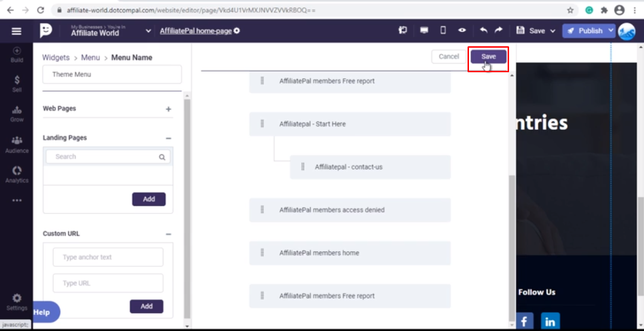Open the browser extensions puzzle icon

coord(604,10)
